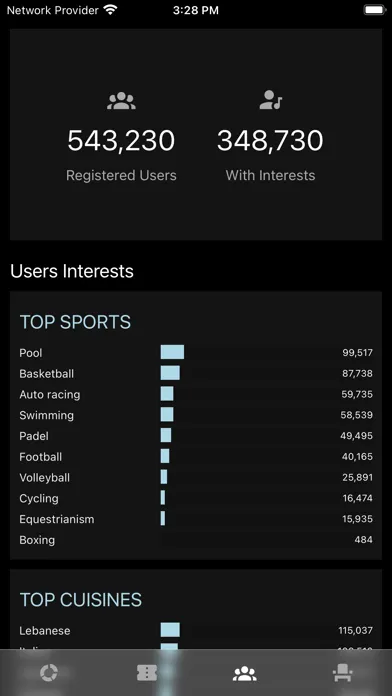Select the Lebanese cuisine bar
Screen dimensions: 392x696
pyautogui.click(x=170, y=630)
